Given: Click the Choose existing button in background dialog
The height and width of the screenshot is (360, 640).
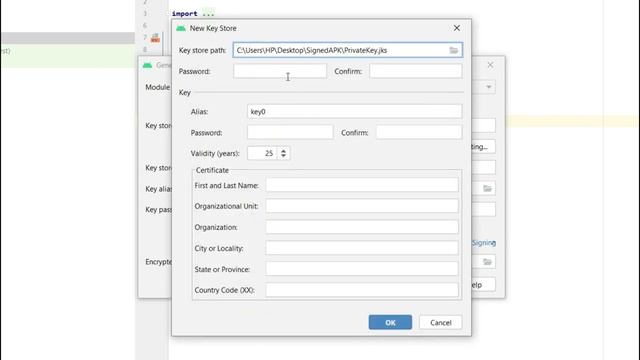Looking at the screenshot, I should [x=484, y=147].
